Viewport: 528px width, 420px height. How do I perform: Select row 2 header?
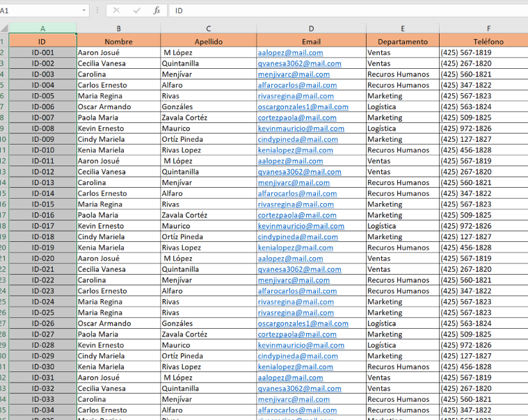coord(4,53)
